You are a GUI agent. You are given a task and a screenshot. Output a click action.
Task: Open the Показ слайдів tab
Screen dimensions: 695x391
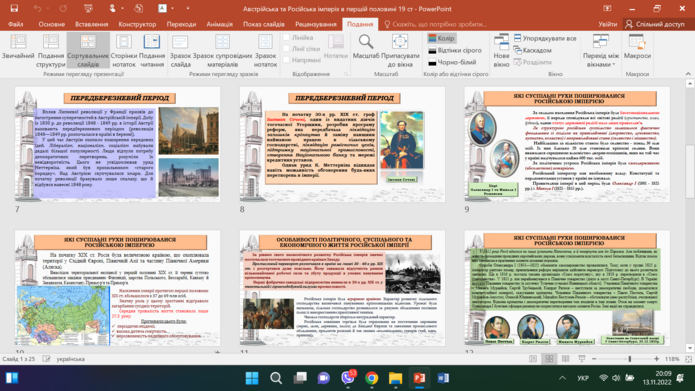pyautogui.click(x=264, y=24)
